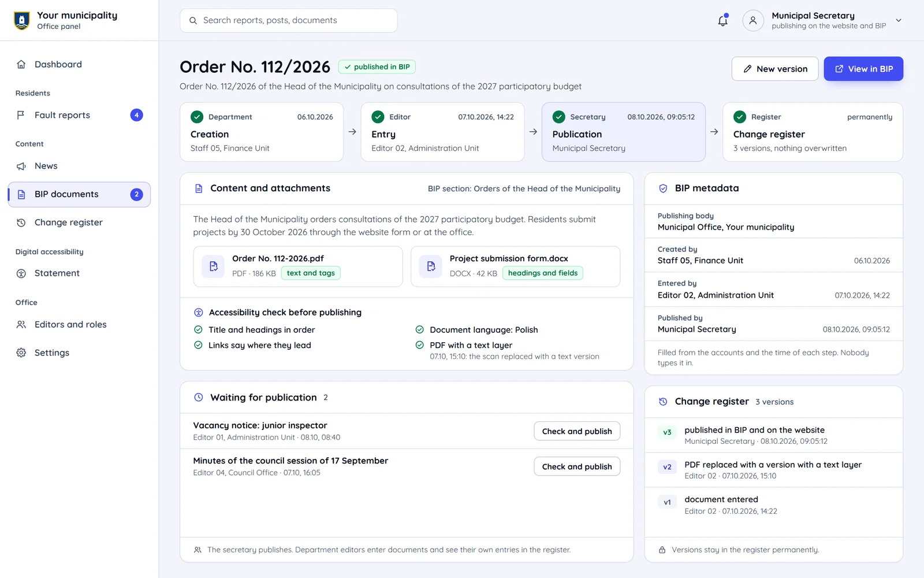The height and width of the screenshot is (578, 924).
Task: Click the Document language: Polish check
Action: point(476,329)
